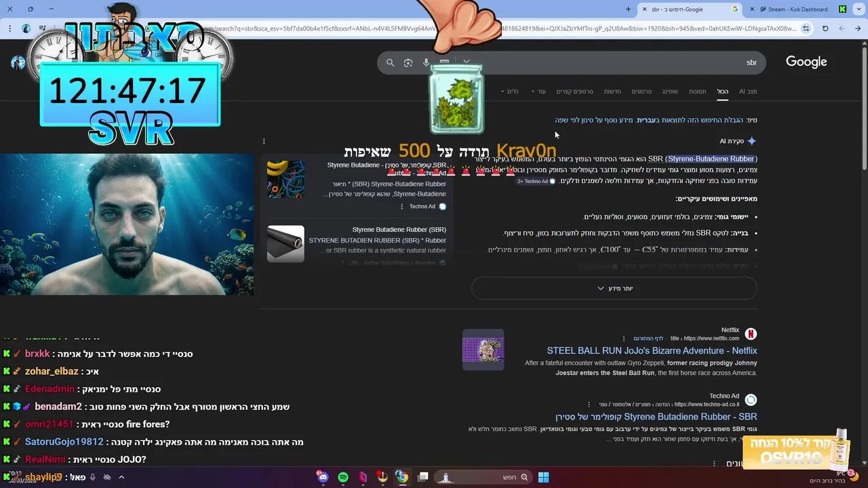Click the AI overview sparkle icon

click(751, 141)
